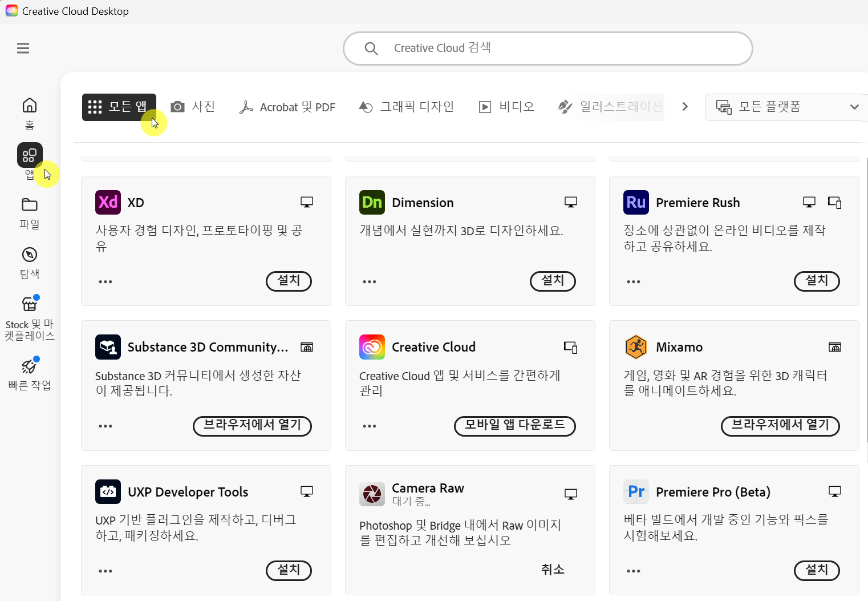Open more options on Creative Cloud card

coord(370,426)
